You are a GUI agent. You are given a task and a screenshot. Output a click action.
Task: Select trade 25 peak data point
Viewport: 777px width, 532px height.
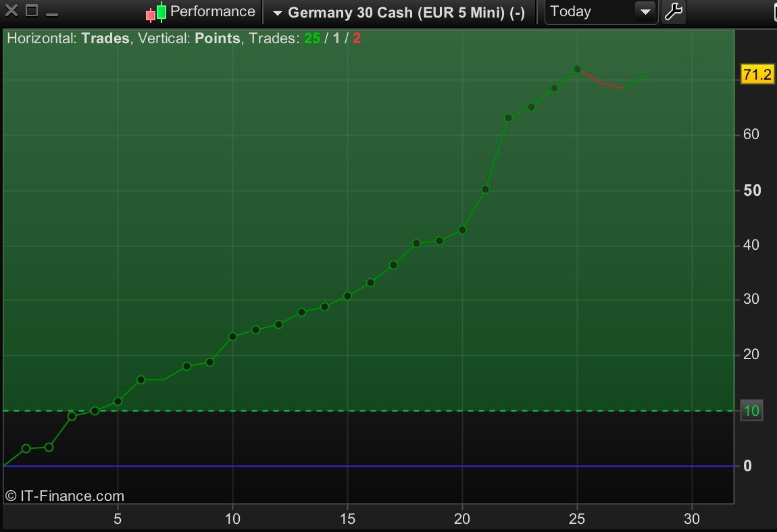tap(577, 70)
